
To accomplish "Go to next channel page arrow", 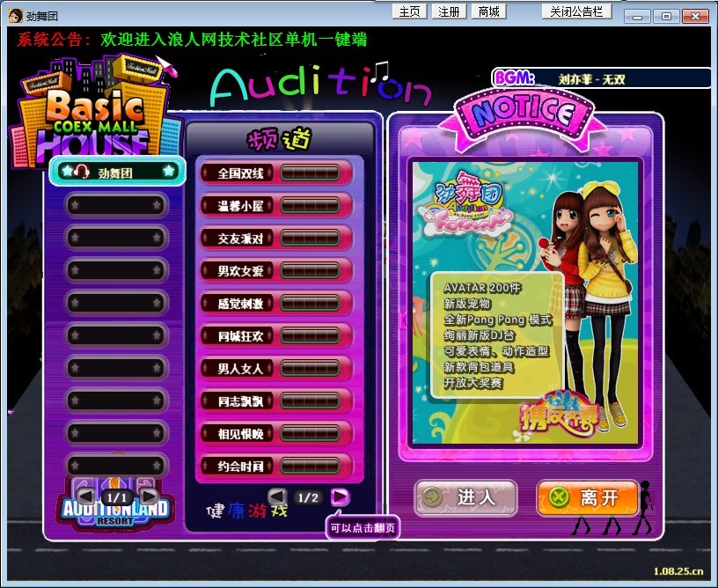I will click(340, 497).
